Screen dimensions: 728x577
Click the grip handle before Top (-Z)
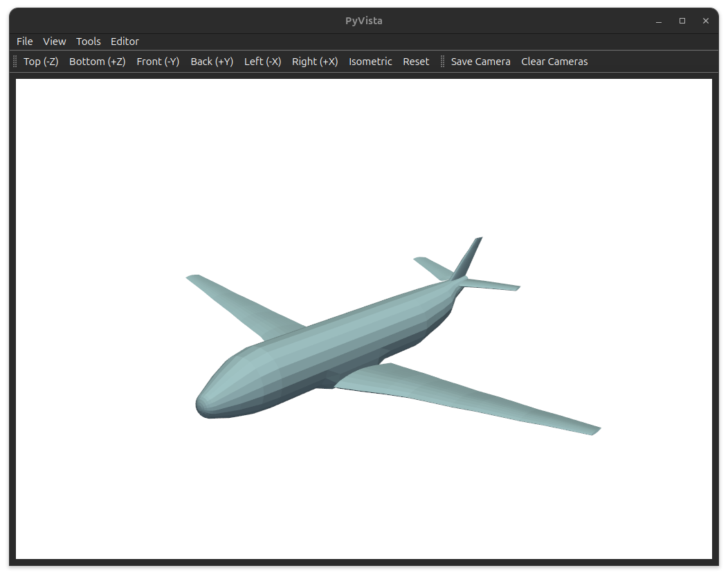pyautogui.click(x=15, y=62)
